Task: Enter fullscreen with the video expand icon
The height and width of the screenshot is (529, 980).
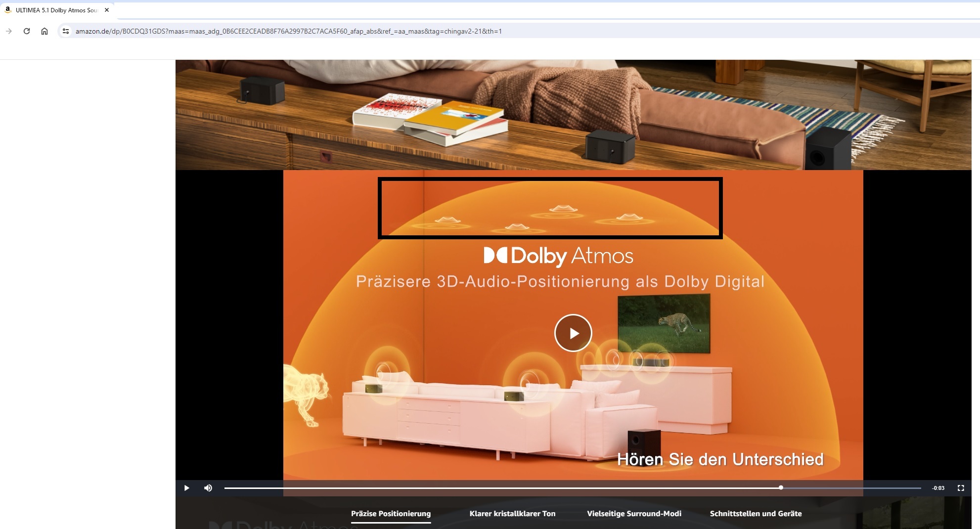Action: coord(961,488)
